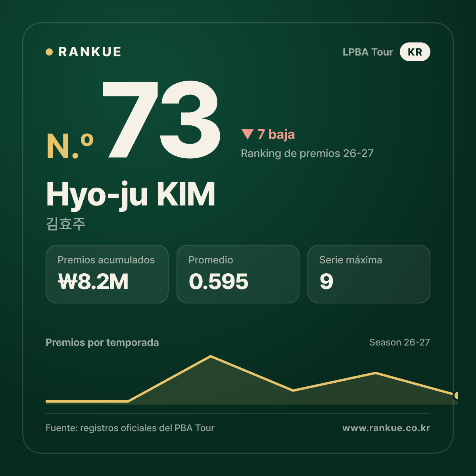Click the player name Hyo-ju KIM
Viewport: 476px width, 476px height.
click(x=131, y=195)
